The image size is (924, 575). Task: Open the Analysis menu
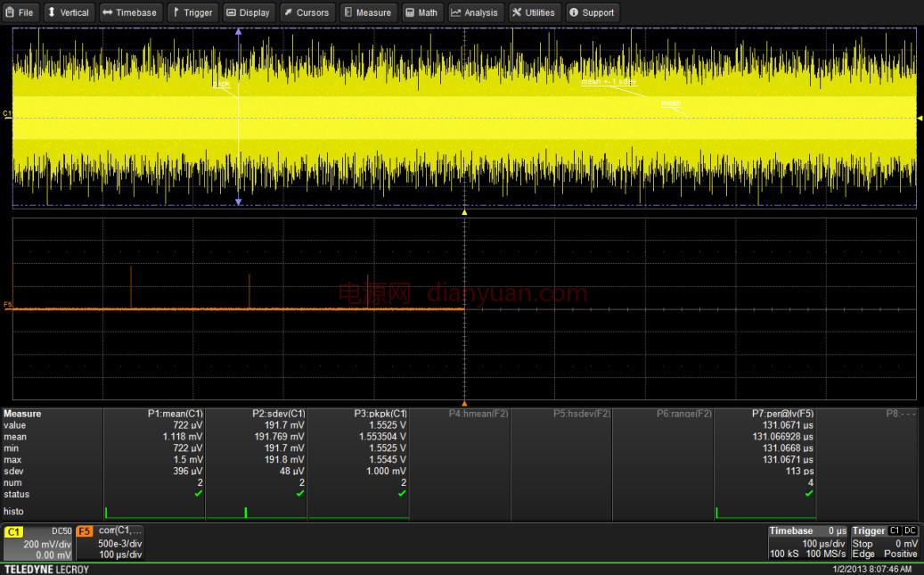(475, 12)
